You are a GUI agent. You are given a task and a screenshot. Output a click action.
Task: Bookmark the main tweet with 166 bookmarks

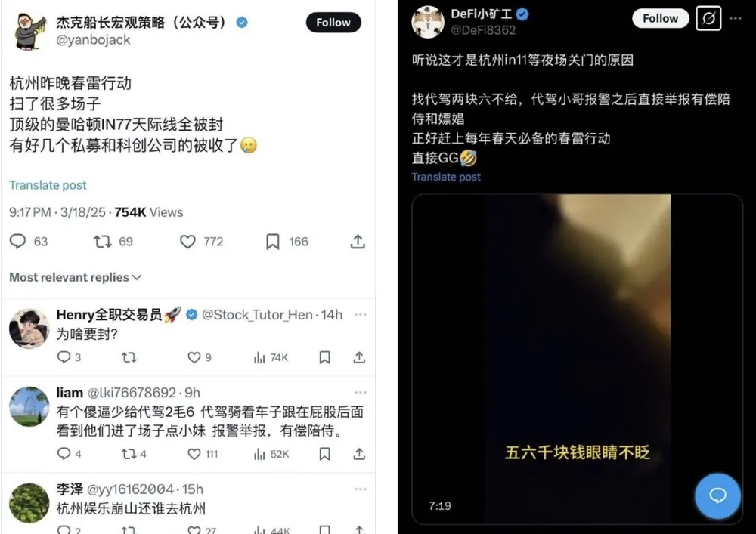pos(272,241)
